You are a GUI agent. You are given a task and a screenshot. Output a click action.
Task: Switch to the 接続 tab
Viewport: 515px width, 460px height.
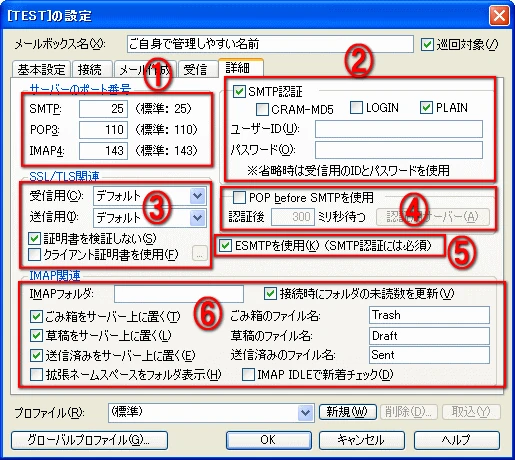92,69
